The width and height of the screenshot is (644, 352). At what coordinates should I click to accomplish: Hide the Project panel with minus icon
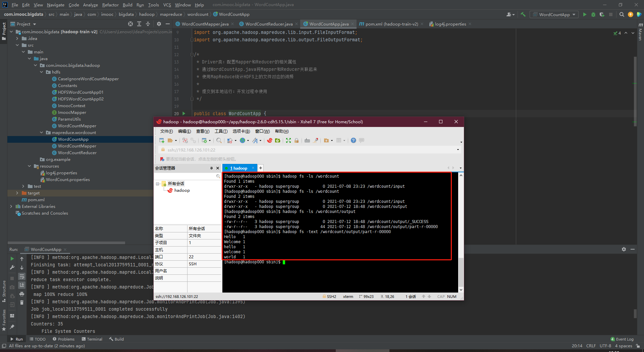click(x=167, y=24)
